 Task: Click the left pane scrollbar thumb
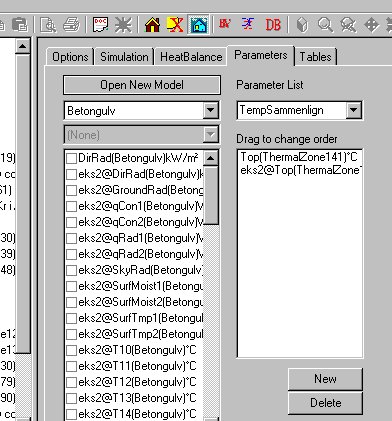coord(23,203)
